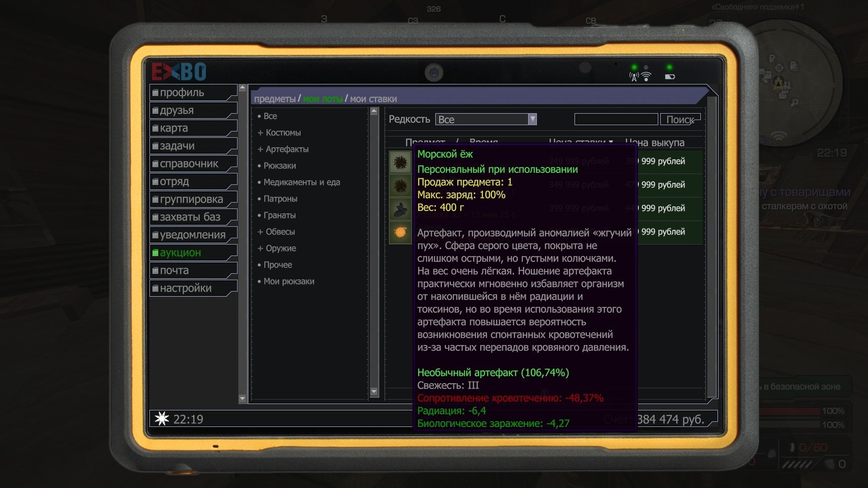The width and height of the screenshot is (868, 488).
Task: Switch to the мои ставки tab
Action: [374, 98]
